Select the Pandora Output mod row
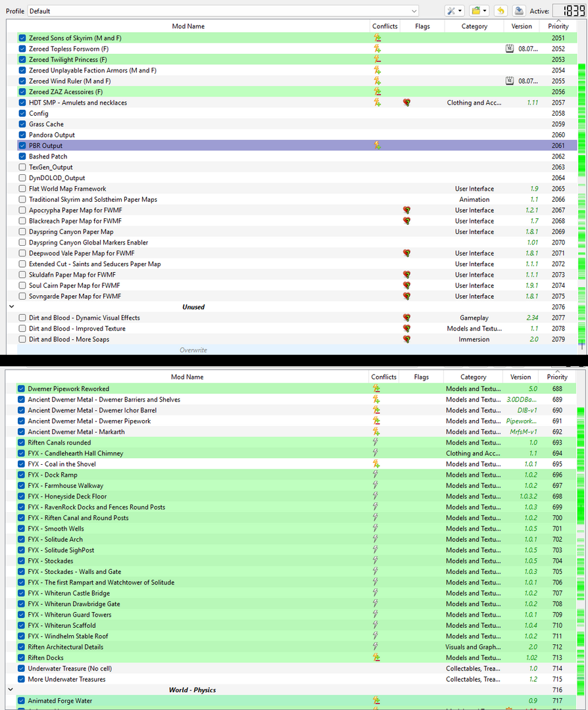 click(x=297, y=135)
